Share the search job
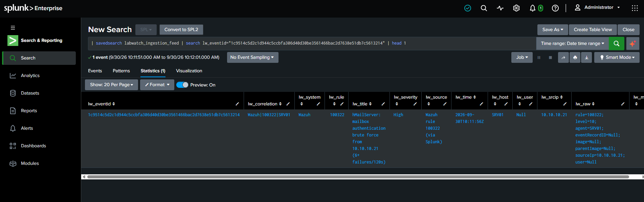 [563, 57]
